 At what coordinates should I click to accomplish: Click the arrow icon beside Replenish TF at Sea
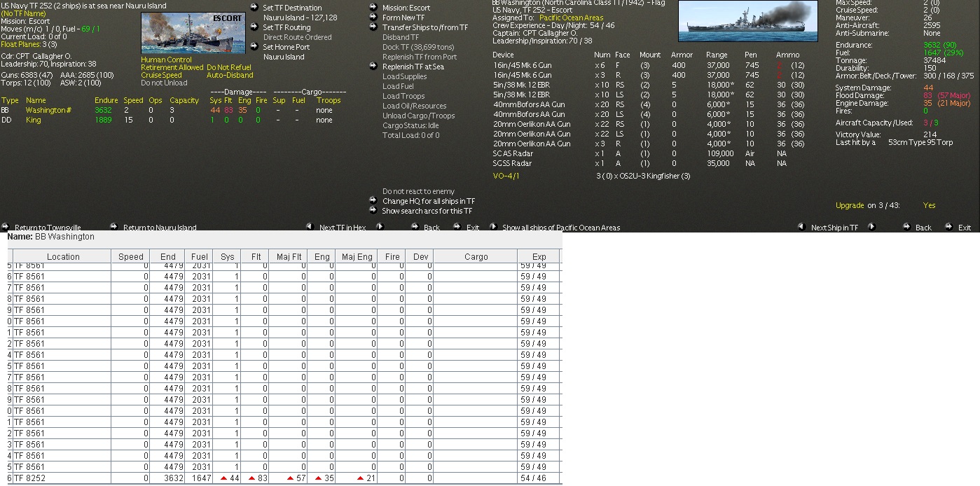(374, 66)
